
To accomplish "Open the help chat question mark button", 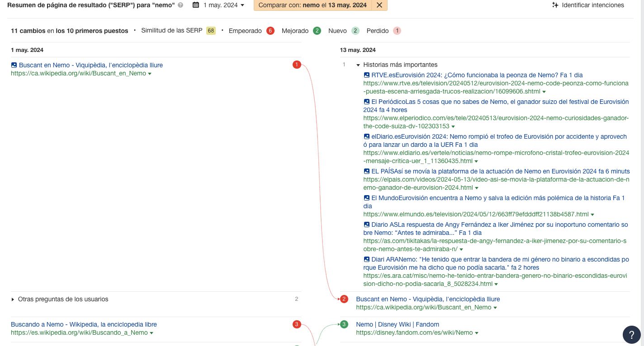I will (x=631, y=335).
